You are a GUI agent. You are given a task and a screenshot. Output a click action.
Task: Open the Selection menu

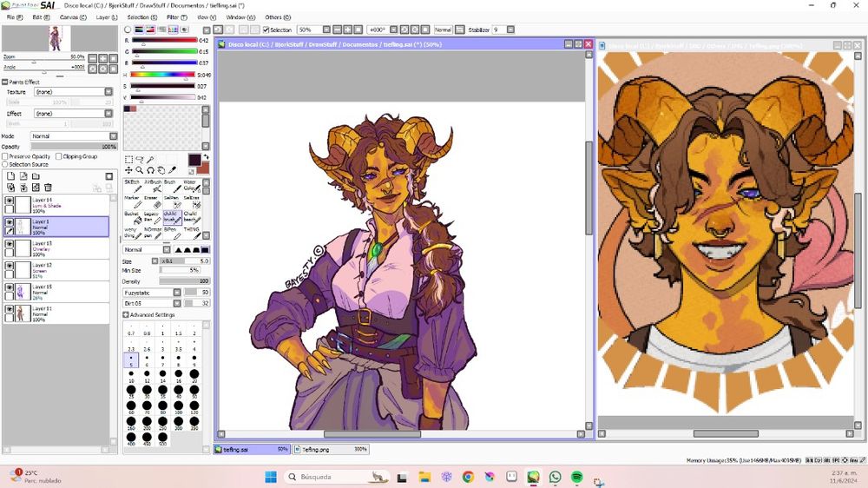coord(142,17)
